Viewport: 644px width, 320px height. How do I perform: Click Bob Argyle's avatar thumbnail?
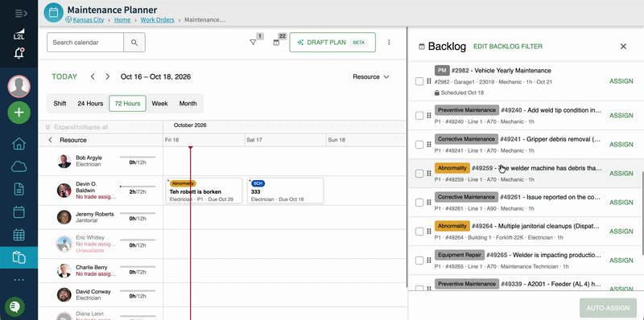click(64, 162)
